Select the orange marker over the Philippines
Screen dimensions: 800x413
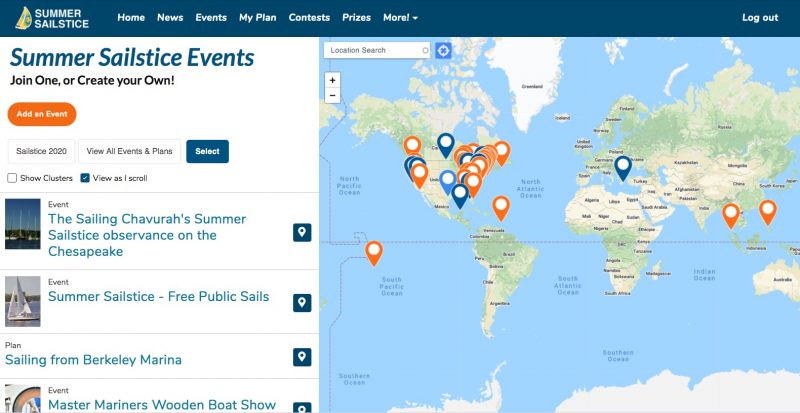[768, 212]
